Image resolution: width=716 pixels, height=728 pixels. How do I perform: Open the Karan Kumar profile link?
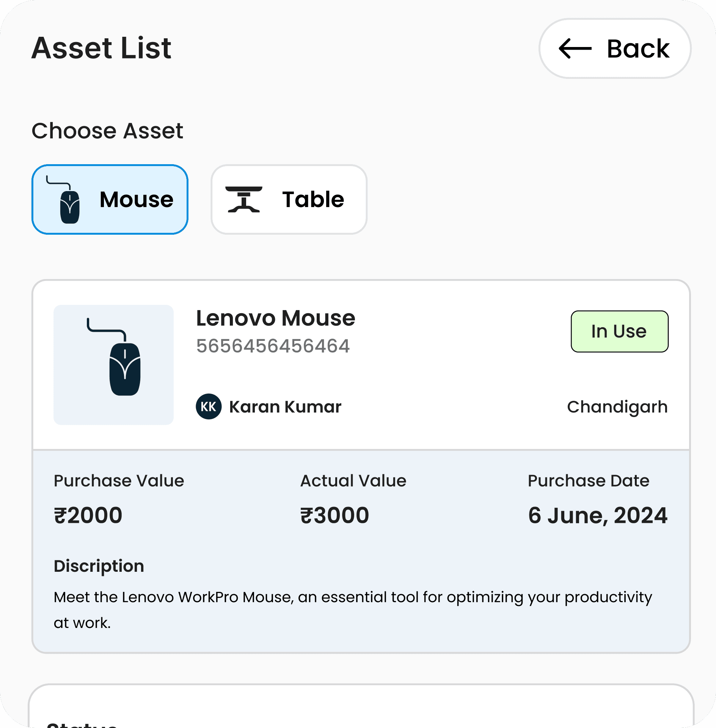(284, 406)
